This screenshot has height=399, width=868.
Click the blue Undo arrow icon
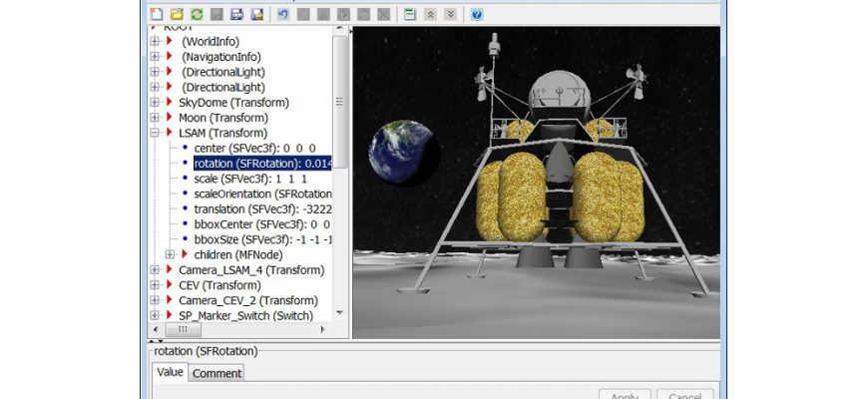[x=283, y=14]
